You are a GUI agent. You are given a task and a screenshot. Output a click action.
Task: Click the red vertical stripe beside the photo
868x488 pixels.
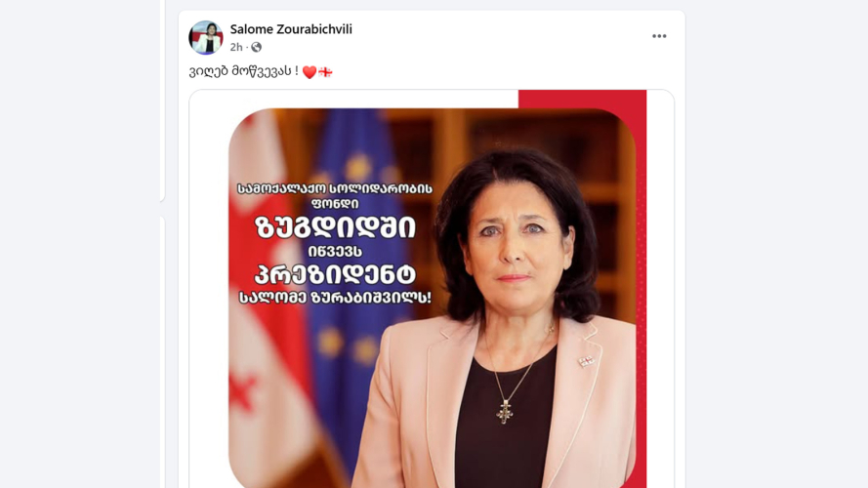pyautogui.click(x=641, y=288)
